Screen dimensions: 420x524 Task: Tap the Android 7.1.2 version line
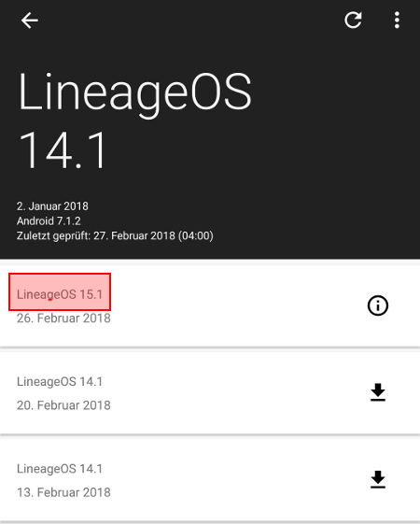49,220
